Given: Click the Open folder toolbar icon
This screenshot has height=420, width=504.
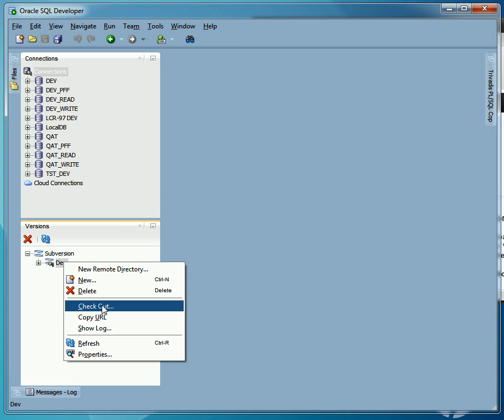Looking at the screenshot, I should pyautogui.click(x=32, y=39).
